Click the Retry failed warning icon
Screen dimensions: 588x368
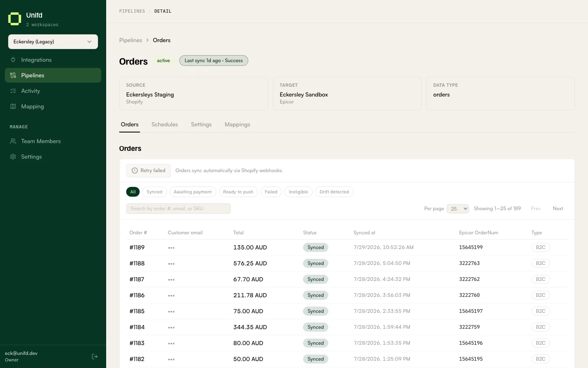(135, 171)
